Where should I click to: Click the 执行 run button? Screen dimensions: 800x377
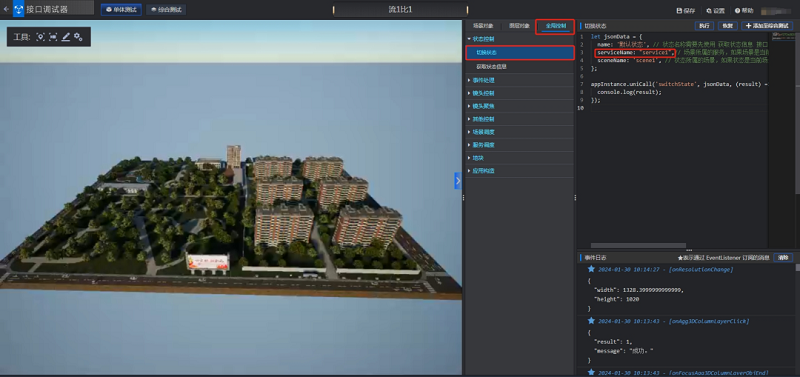pos(704,26)
